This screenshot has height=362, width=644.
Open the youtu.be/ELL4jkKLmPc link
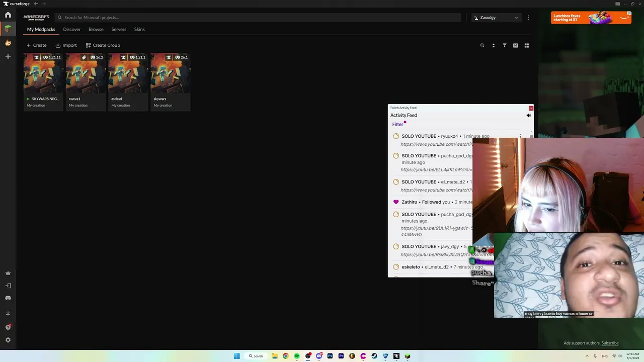click(436, 169)
